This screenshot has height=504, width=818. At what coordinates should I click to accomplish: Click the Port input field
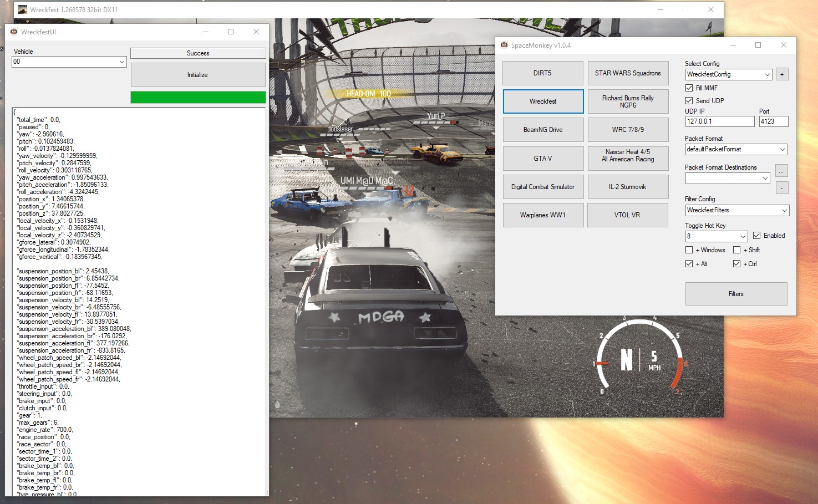pyautogui.click(x=773, y=121)
